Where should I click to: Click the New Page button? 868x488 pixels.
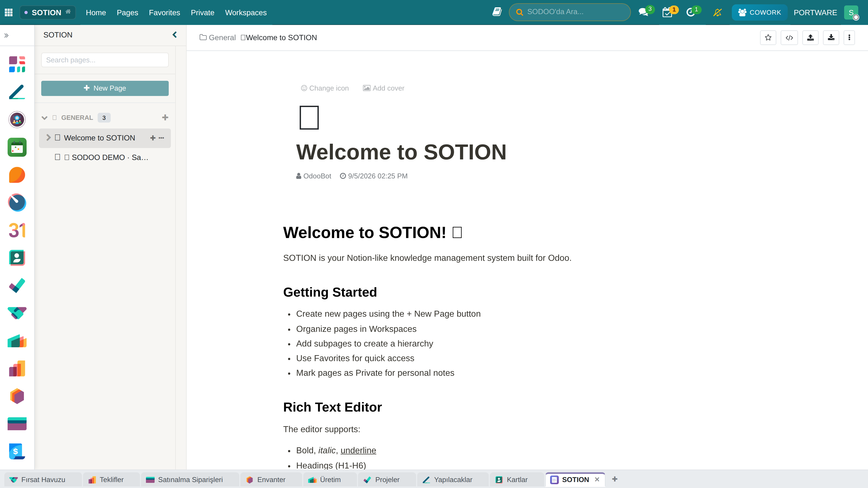pos(105,88)
